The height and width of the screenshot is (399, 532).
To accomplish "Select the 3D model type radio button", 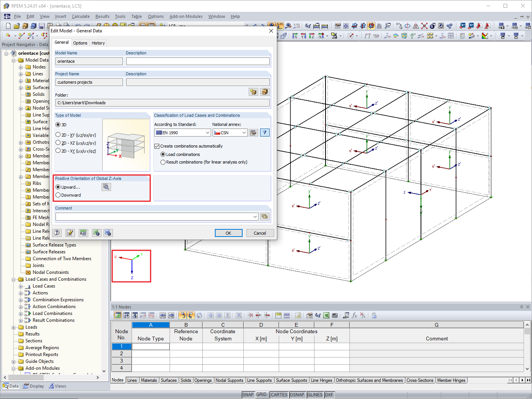I will (58, 125).
